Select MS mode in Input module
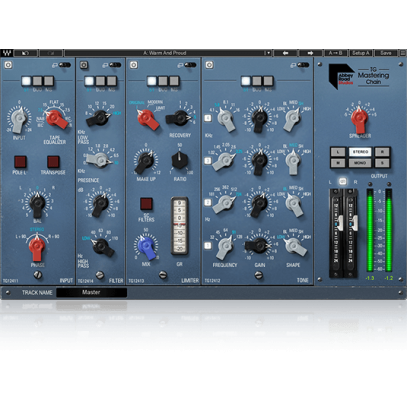Image resolution: width=407 pixels, height=408 pixels. pyautogui.click(x=49, y=81)
